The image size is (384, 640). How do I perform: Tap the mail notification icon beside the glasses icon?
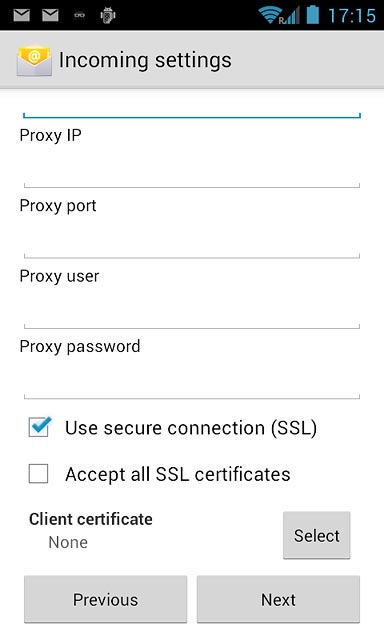tap(50, 15)
